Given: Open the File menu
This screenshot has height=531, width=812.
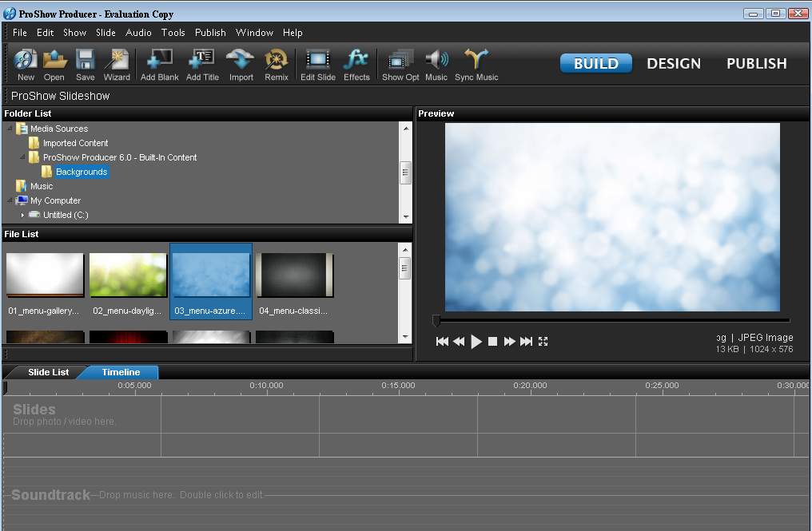Looking at the screenshot, I should coord(20,33).
